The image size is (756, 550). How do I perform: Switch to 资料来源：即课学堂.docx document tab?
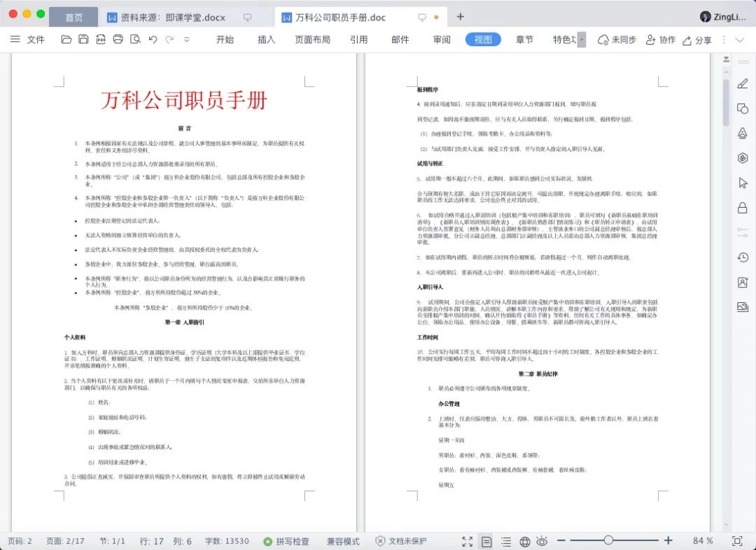(173, 17)
